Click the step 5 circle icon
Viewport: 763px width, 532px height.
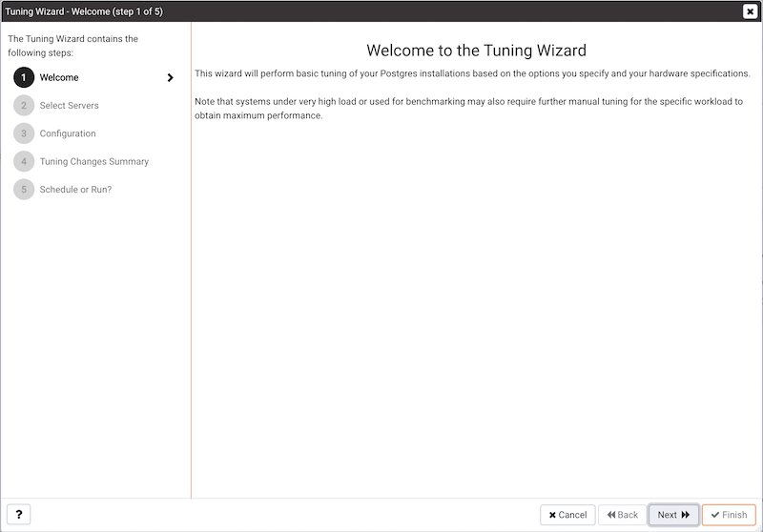pyautogui.click(x=24, y=190)
